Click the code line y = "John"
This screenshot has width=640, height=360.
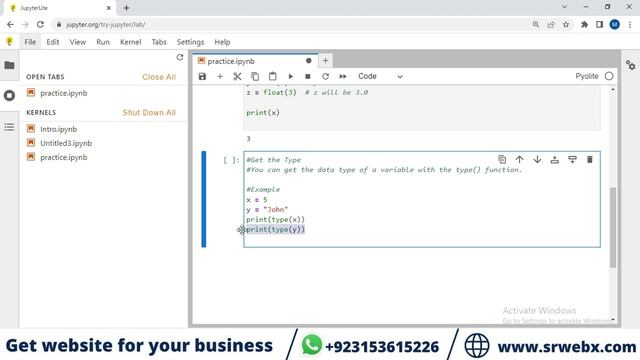click(x=267, y=209)
